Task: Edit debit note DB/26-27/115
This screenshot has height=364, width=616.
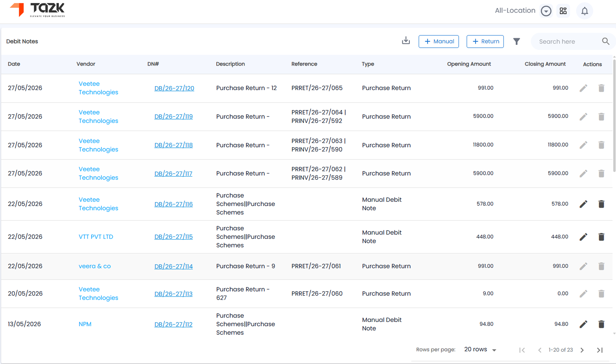Action: click(583, 237)
